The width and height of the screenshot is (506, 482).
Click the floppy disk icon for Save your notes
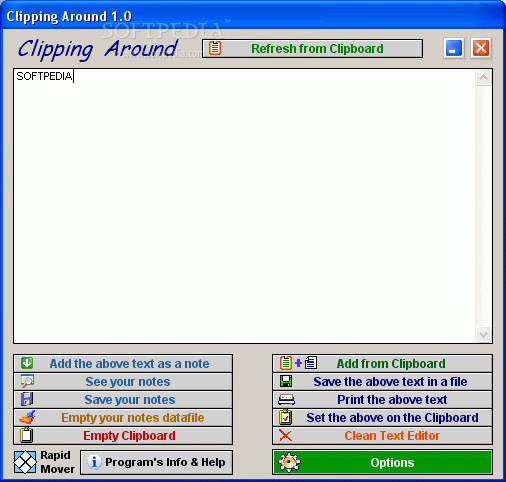[27, 399]
